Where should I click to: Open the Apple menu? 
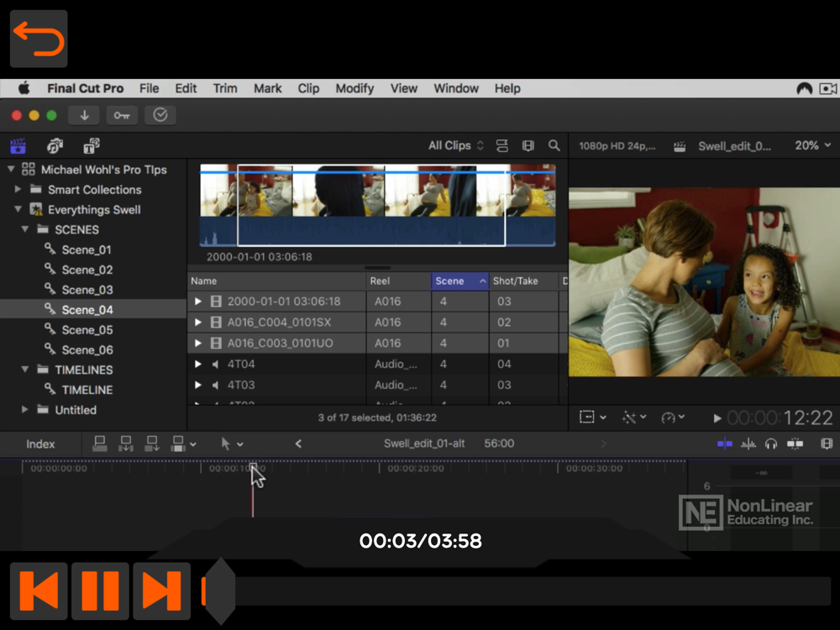[24, 88]
